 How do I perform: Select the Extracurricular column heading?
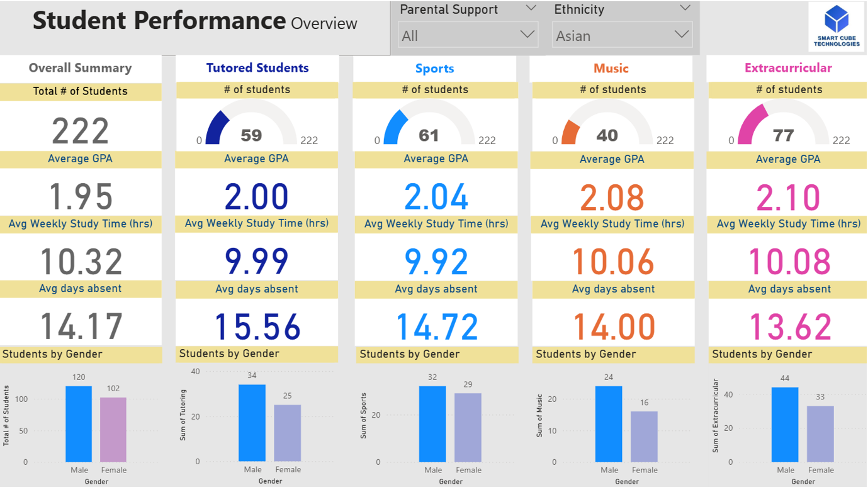tap(788, 68)
